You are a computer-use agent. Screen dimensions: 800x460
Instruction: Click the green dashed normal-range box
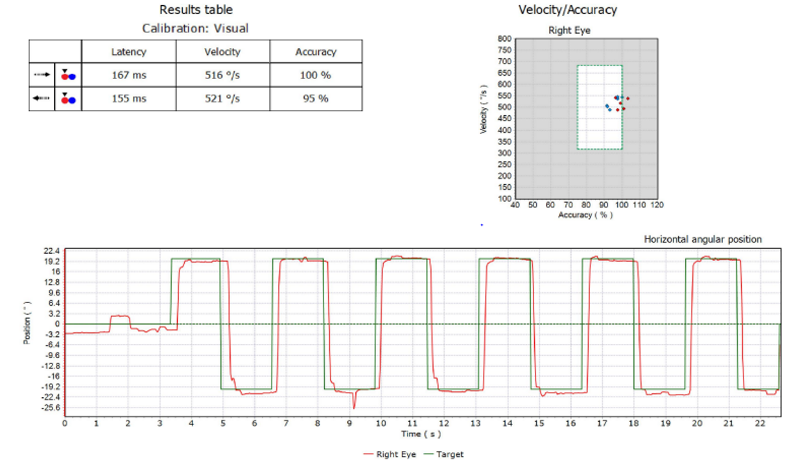599,107
